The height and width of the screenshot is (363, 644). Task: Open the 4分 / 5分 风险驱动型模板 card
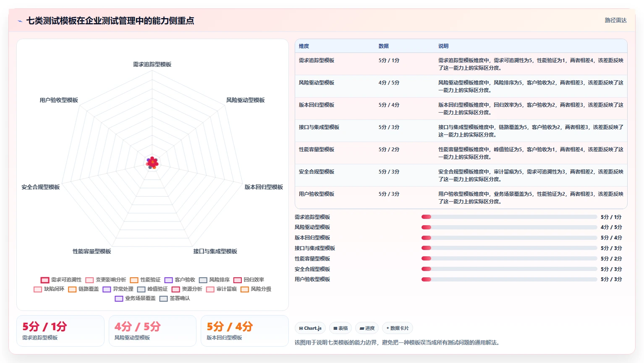[x=152, y=331]
